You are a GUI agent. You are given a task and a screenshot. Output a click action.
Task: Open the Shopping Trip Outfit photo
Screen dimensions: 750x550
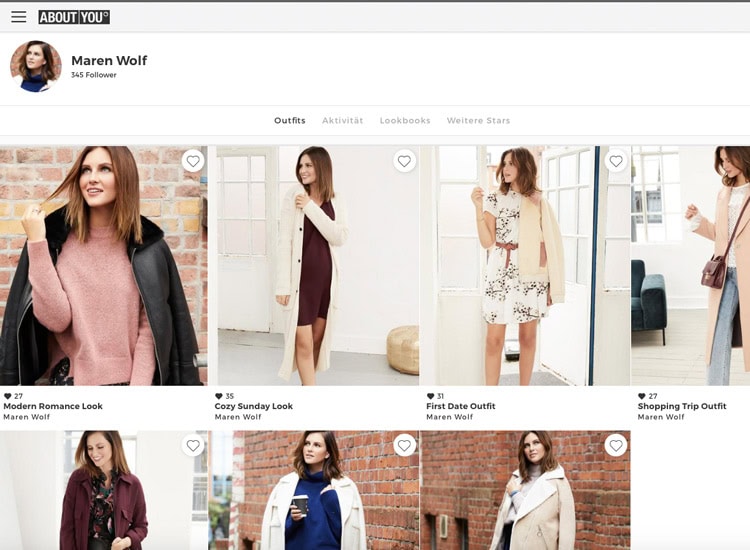point(690,265)
